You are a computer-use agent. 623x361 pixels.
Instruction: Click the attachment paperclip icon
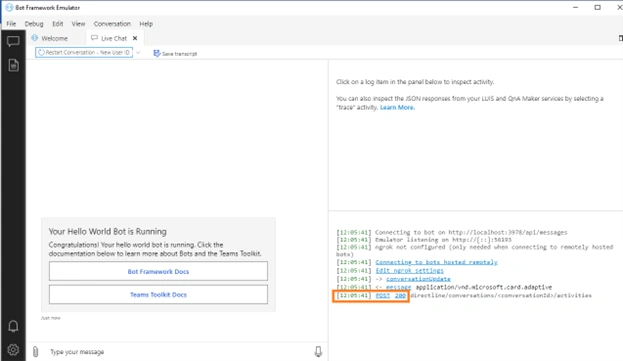35,351
